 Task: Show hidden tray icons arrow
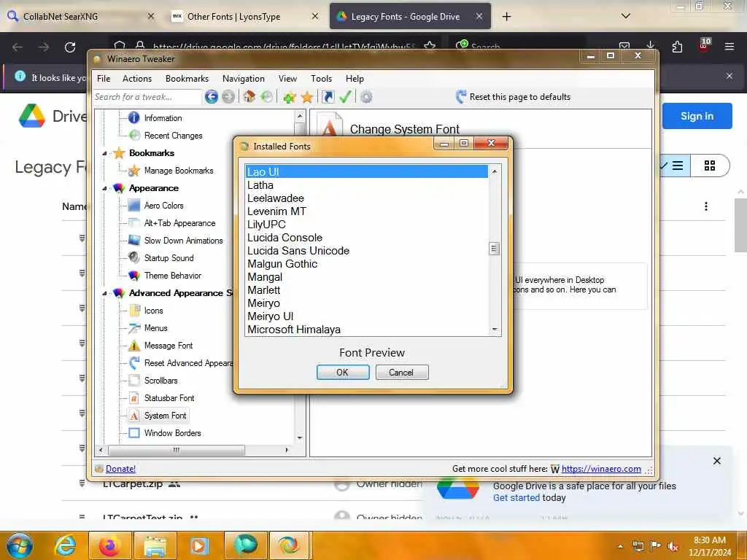(620, 546)
